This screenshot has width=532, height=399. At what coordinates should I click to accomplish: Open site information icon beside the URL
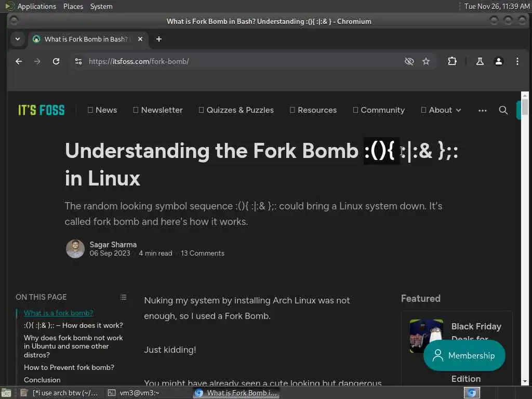click(x=78, y=61)
